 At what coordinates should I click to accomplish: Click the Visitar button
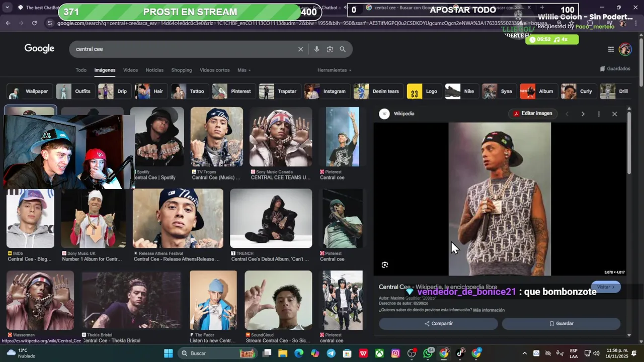pos(606,287)
